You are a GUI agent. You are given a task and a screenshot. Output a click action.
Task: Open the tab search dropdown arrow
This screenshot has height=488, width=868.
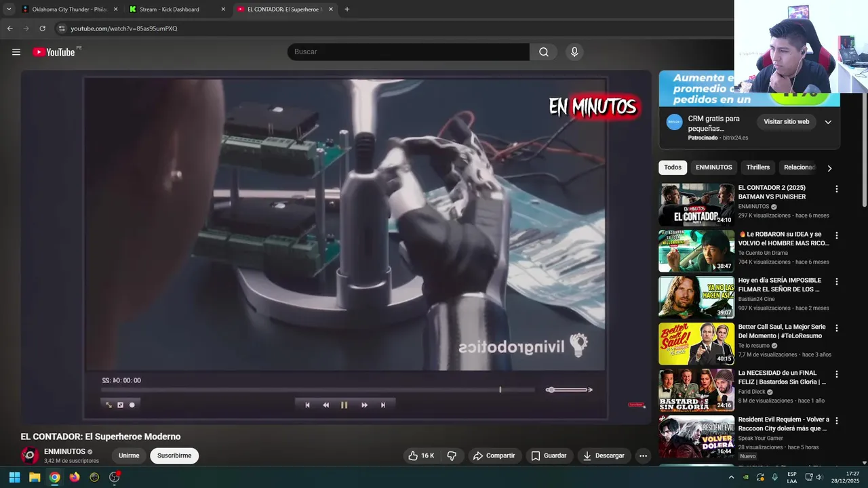(9, 9)
